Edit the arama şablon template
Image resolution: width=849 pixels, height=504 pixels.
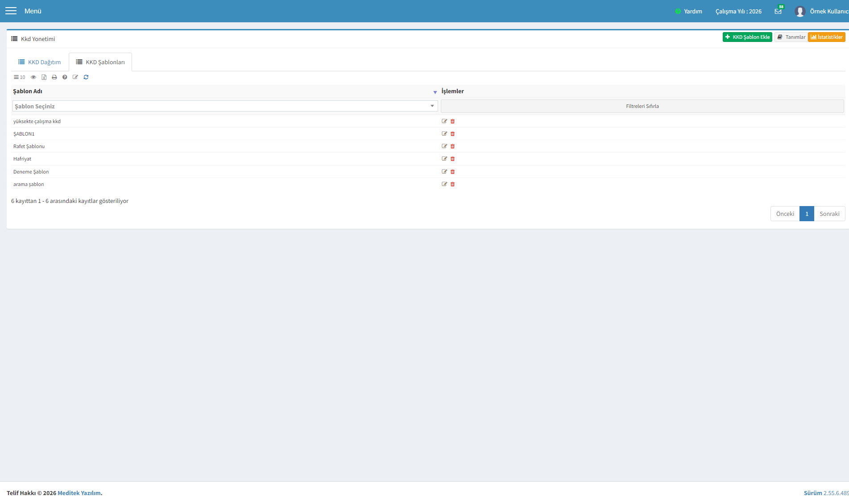click(x=444, y=184)
